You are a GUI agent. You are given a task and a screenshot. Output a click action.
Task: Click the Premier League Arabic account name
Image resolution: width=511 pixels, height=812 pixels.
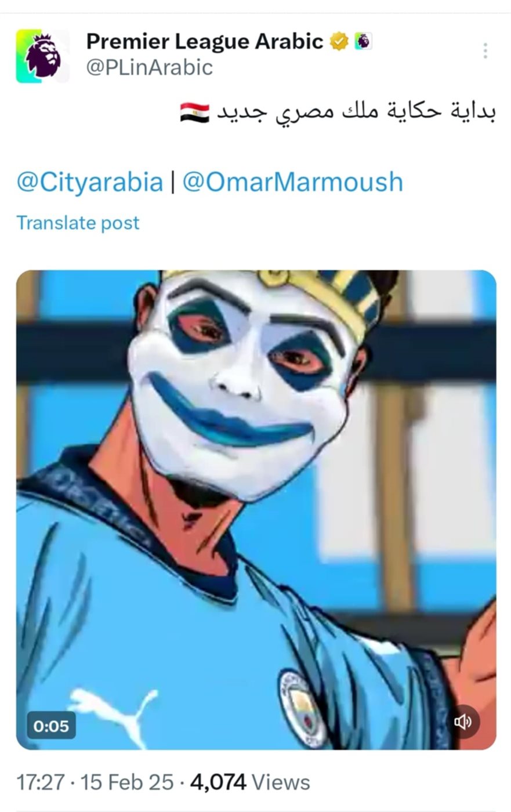click(x=205, y=41)
